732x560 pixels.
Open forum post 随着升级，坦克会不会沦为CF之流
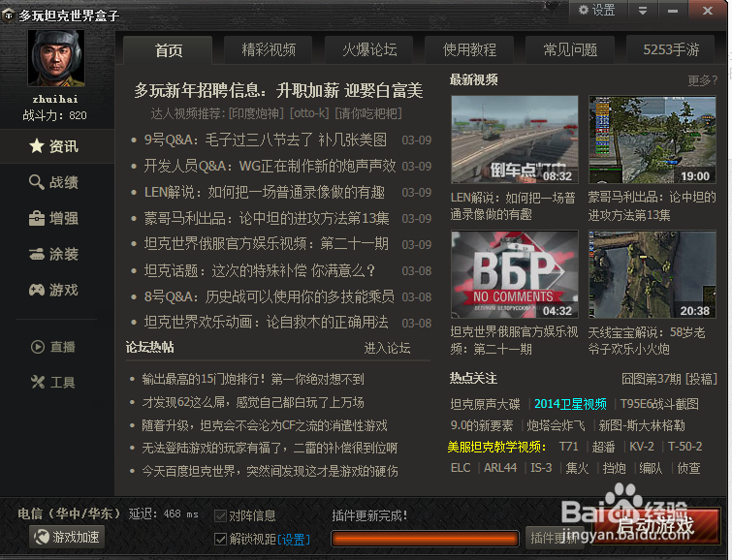pyautogui.click(x=265, y=425)
